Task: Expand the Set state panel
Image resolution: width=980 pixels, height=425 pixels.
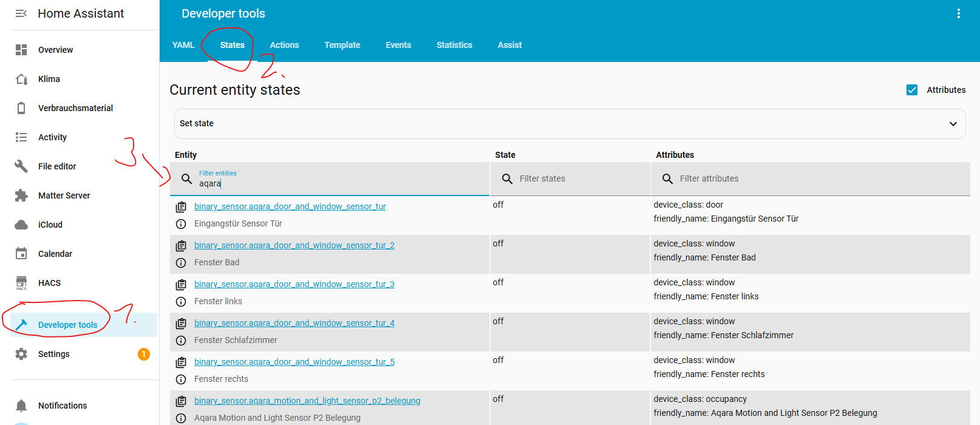Action: coord(953,124)
